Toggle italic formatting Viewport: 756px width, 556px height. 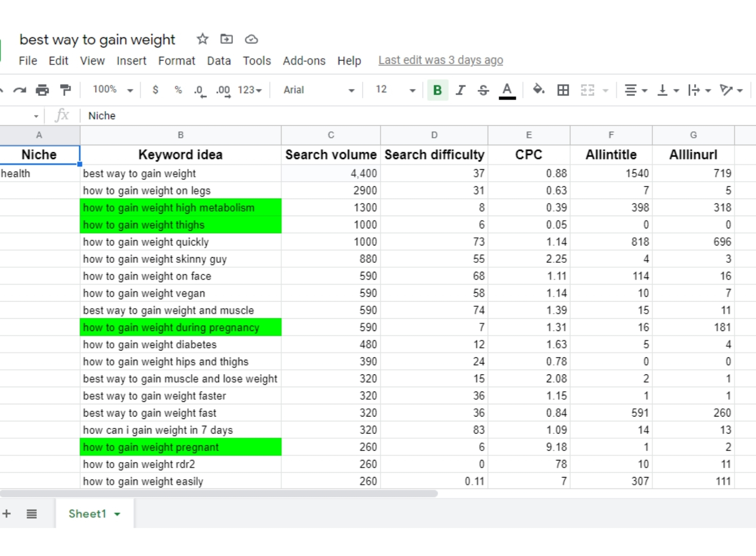[x=460, y=90]
